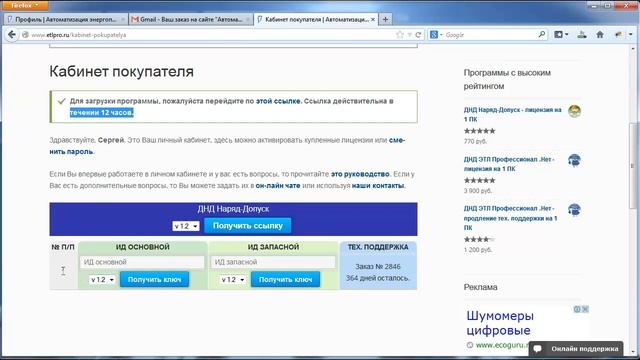The width and height of the screenshot is (640, 360).
Task: Click the 'ДНД Наряд-Допуск' header text
Action: pos(233,209)
